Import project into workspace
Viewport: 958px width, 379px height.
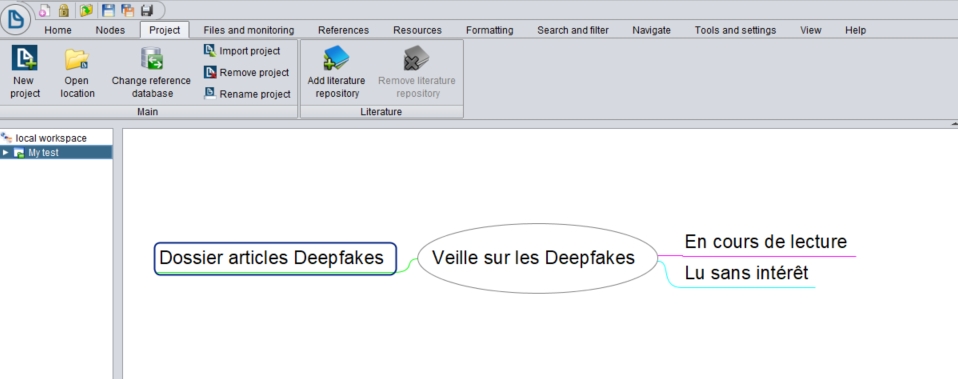[242, 51]
